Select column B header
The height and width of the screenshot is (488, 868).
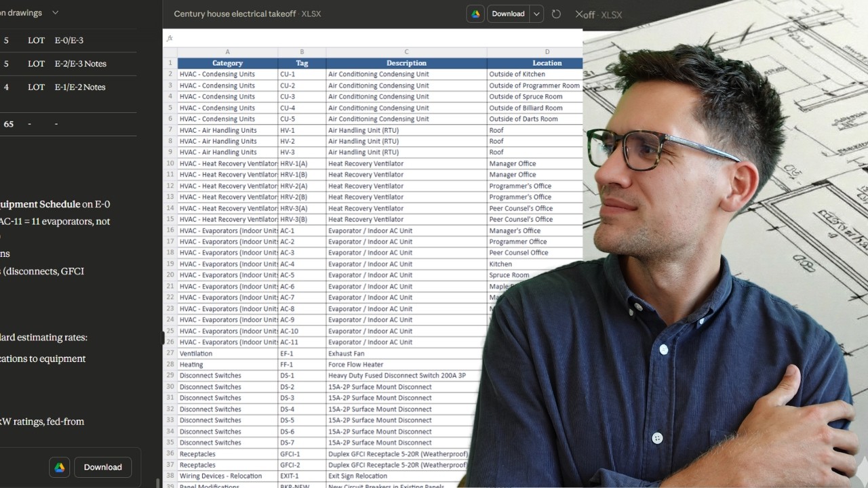302,52
